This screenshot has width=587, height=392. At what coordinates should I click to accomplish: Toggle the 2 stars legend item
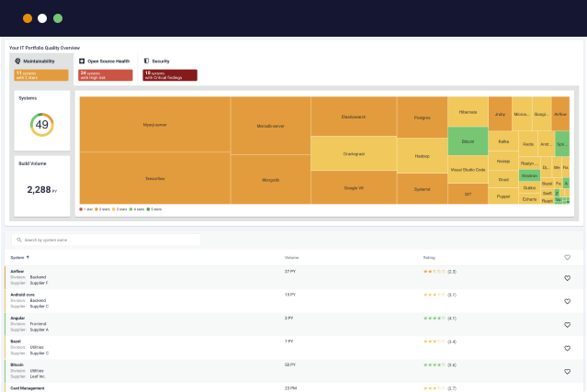point(102,209)
